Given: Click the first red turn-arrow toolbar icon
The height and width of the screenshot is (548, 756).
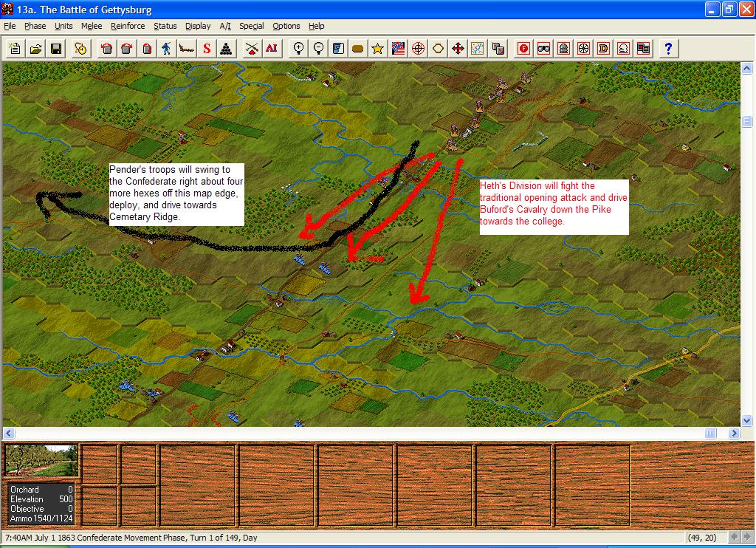Looking at the screenshot, I should point(106,48).
